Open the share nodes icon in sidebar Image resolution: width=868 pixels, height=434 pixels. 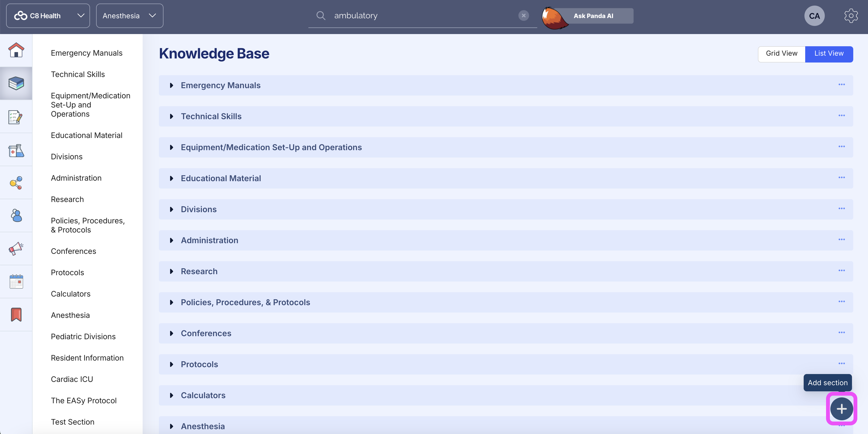pyautogui.click(x=16, y=183)
